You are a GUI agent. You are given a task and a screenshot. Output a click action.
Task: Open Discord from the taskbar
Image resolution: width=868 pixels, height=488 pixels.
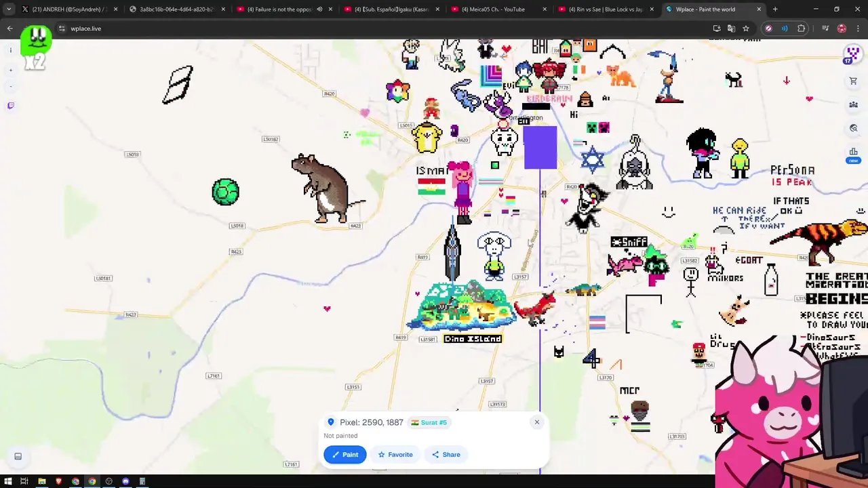(x=125, y=481)
